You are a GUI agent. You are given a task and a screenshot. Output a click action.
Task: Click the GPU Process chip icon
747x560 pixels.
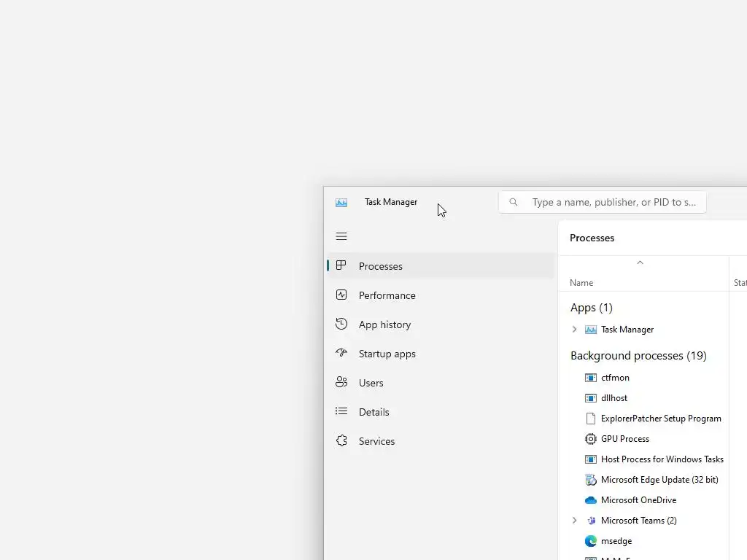(x=590, y=439)
